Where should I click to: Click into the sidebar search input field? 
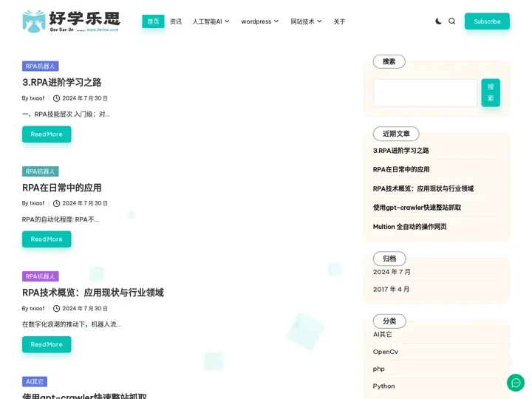[x=425, y=92]
